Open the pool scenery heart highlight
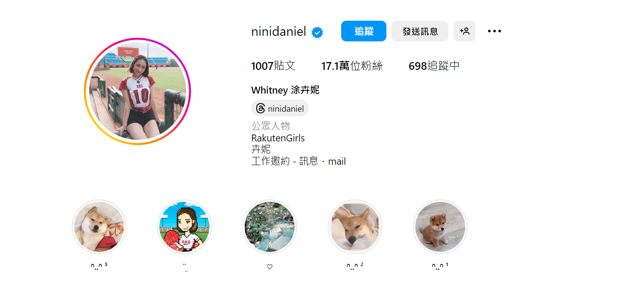 coord(270,227)
